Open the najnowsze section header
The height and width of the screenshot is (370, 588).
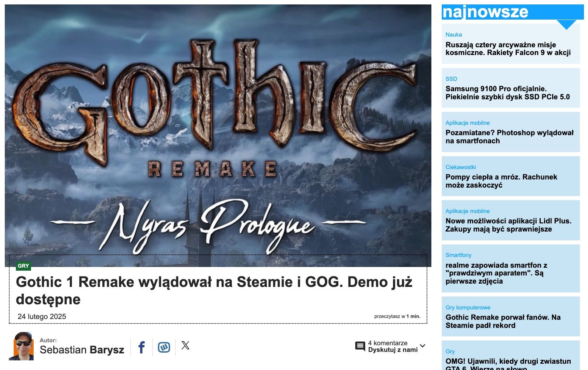tap(513, 12)
